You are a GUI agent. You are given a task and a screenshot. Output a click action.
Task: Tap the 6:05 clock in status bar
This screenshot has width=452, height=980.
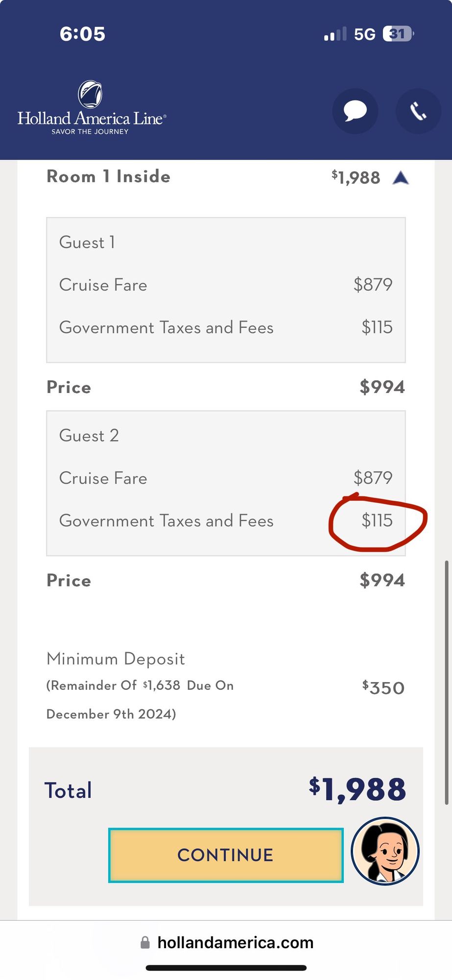82,34
